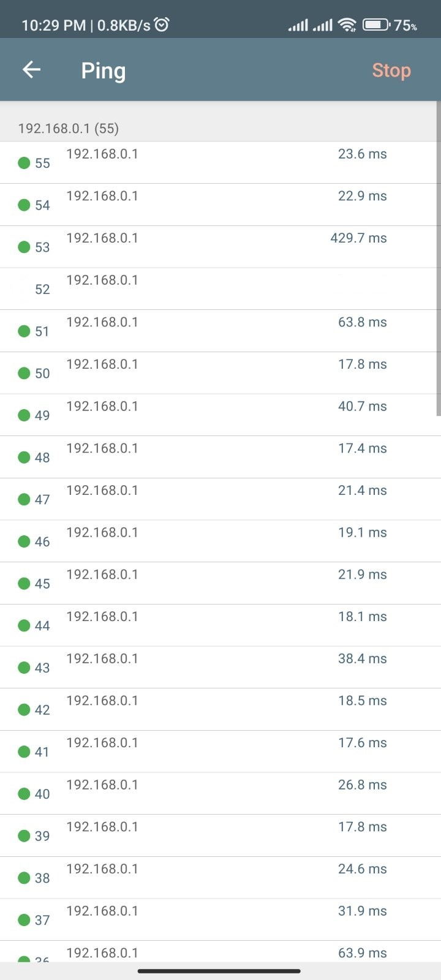Click the green dot beside ping 47
Screen dimensions: 441x980
(x=24, y=499)
